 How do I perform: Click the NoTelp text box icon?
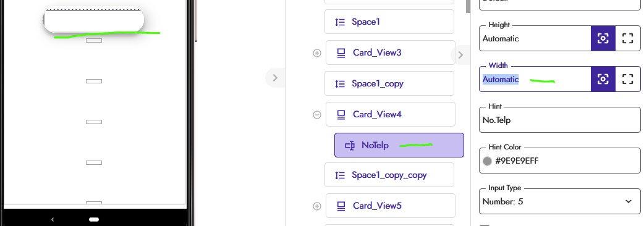(350, 146)
